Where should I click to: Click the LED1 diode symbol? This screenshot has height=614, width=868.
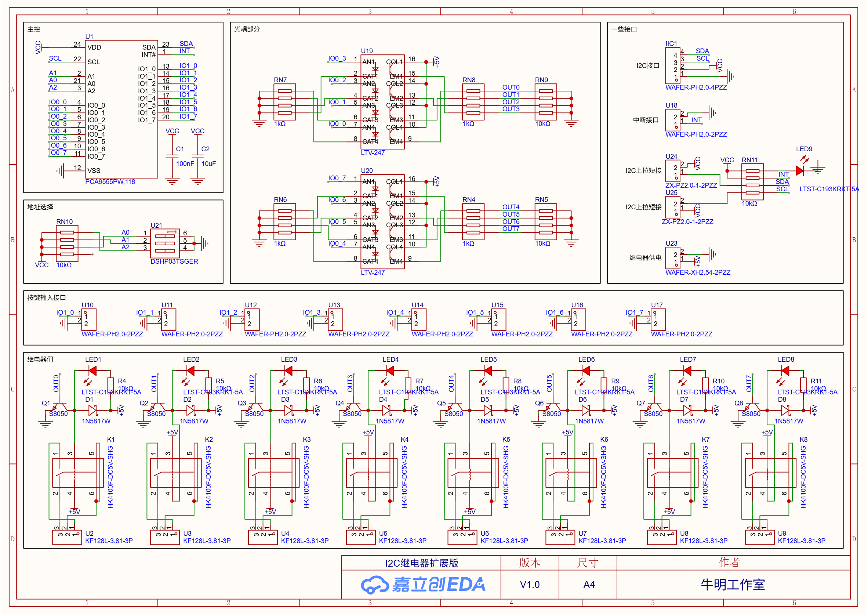92,371
